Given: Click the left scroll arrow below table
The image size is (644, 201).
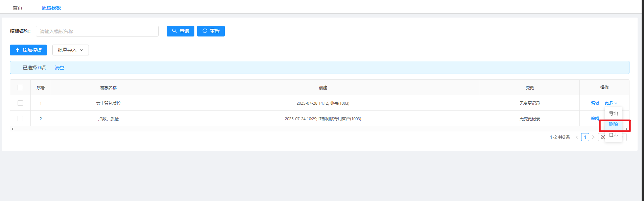Looking at the screenshot, I should [x=13, y=129].
